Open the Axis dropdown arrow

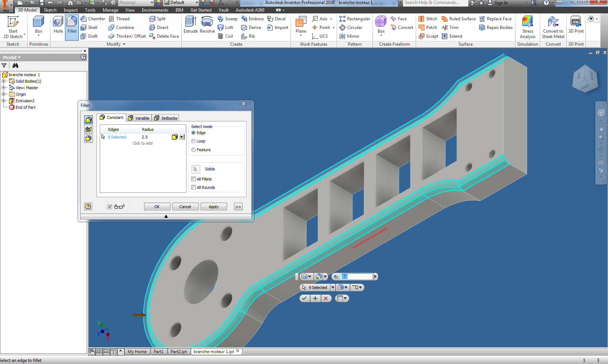click(x=331, y=19)
